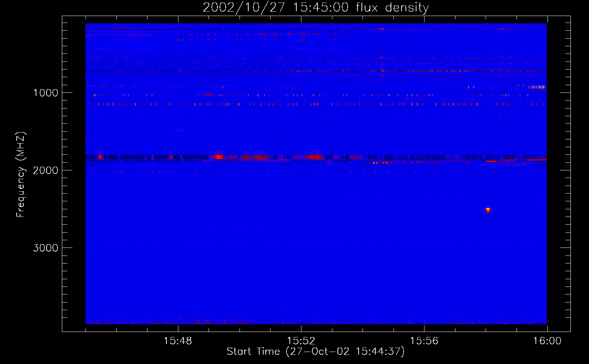Click the 2000 frequency tick label
The image size is (589, 364).
tap(46, 170)
